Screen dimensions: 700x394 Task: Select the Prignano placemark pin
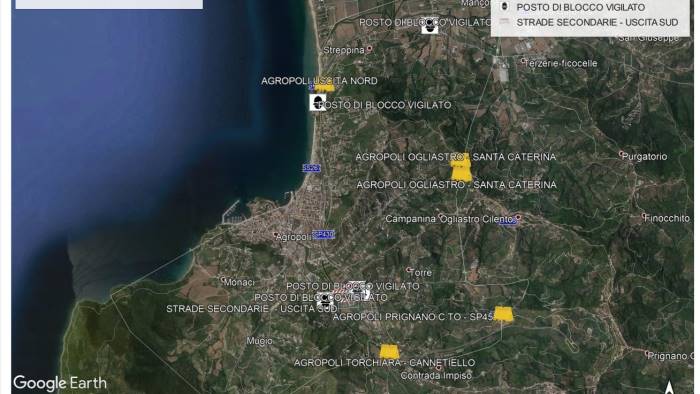[x=647, y=353]
